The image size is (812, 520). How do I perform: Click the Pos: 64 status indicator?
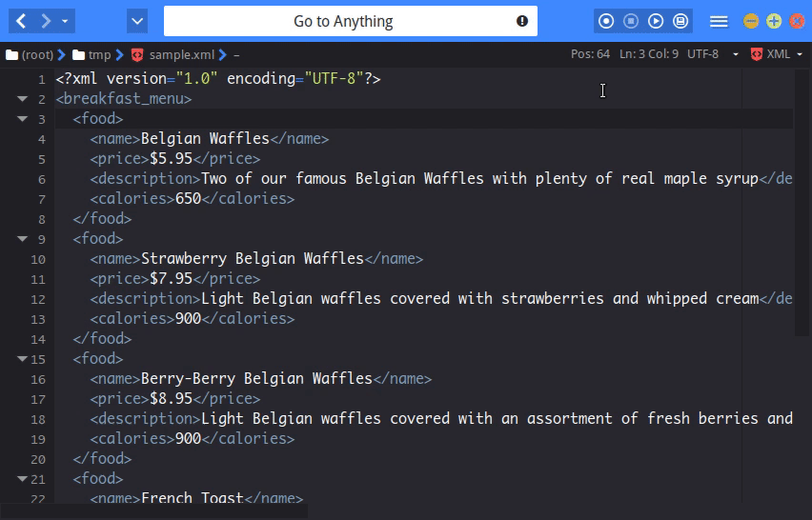[x=590, y=54]
